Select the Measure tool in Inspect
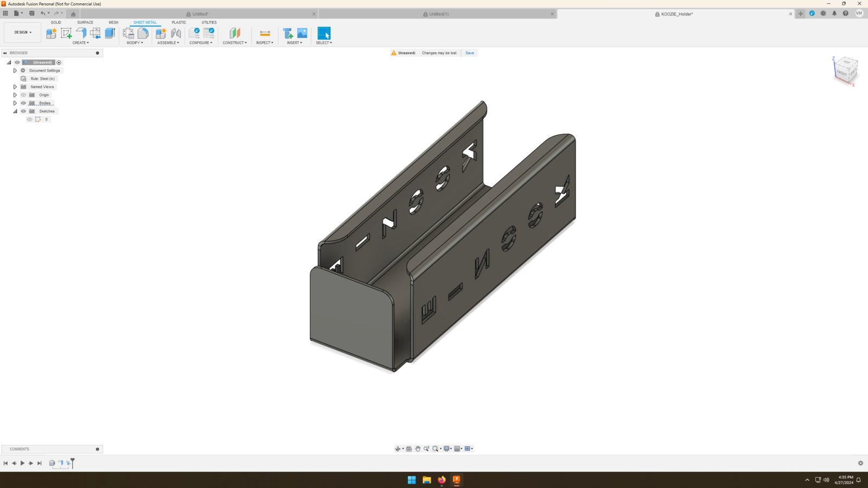This screenshot has width=868, height=488. (x=265, y=33)
